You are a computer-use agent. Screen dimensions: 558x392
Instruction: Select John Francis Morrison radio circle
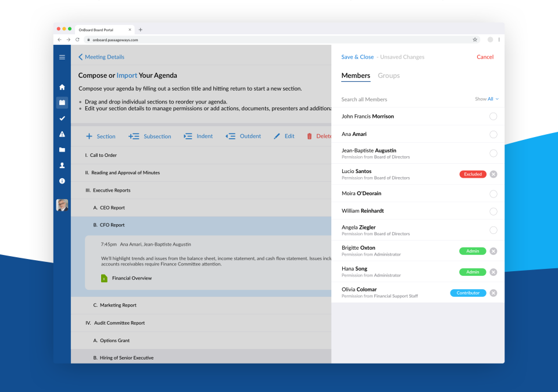point(493,116)
